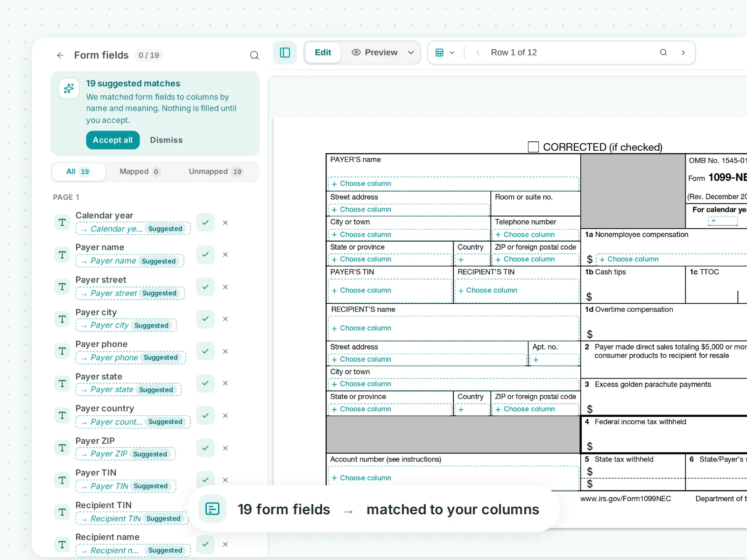Viewport: 747px width, 560px height.
Task: Toggle the sidebar panel icon
Action: [285, 52]
